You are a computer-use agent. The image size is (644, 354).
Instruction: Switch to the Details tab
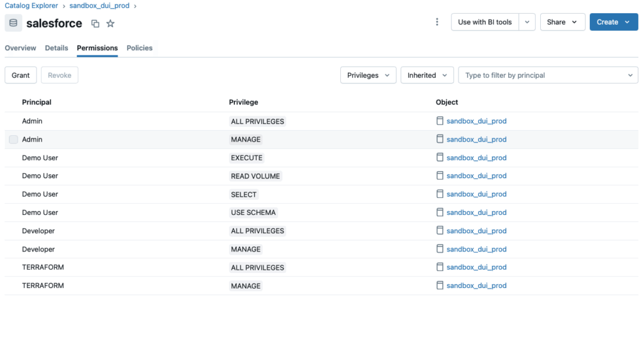(56, 48)
